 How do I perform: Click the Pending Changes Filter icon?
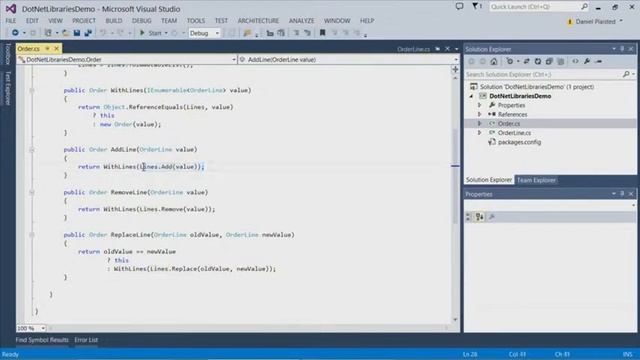click(x=510, y=61)
